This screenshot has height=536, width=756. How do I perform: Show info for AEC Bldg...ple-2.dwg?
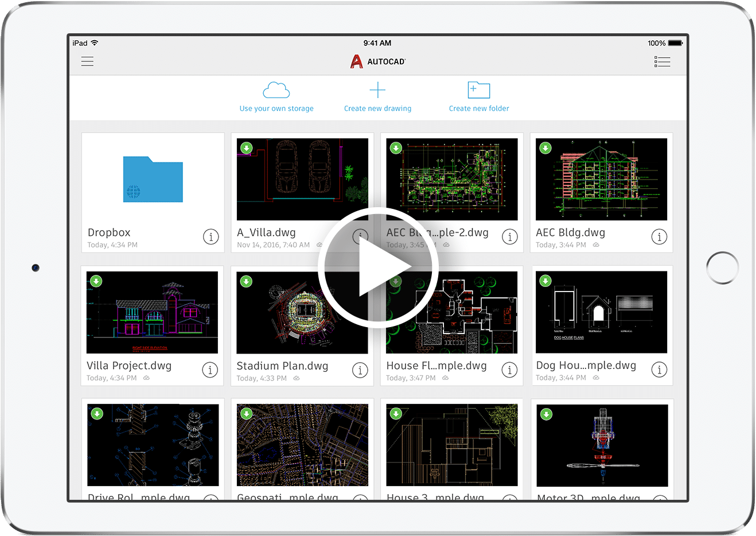[x=510, y=236]
